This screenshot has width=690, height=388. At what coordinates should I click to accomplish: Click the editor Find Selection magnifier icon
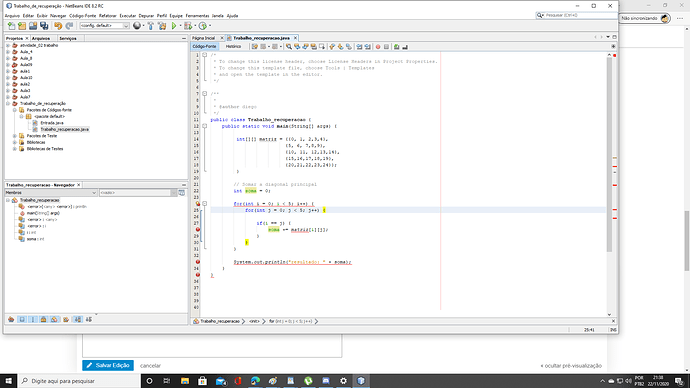[x=289, y=47]
